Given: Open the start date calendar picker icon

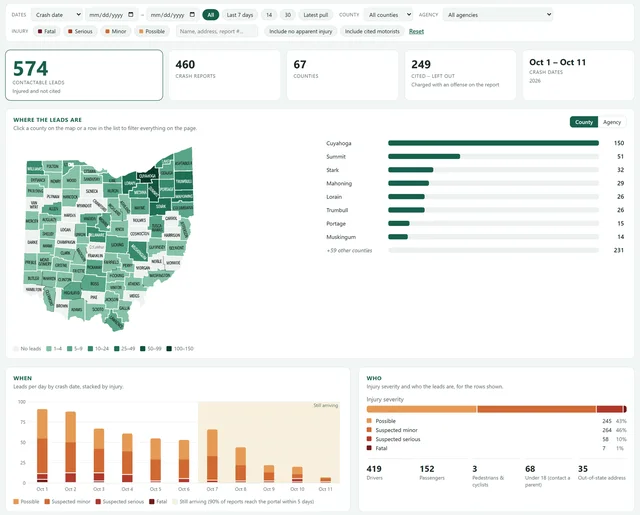Looking at the screenshot, I should (x=131, y=15).
